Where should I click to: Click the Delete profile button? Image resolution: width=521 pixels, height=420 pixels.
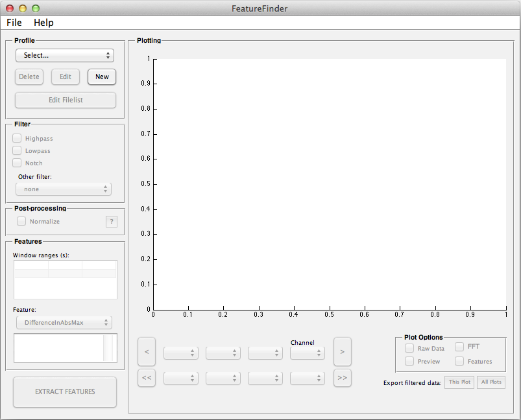(x=29, y=76)
